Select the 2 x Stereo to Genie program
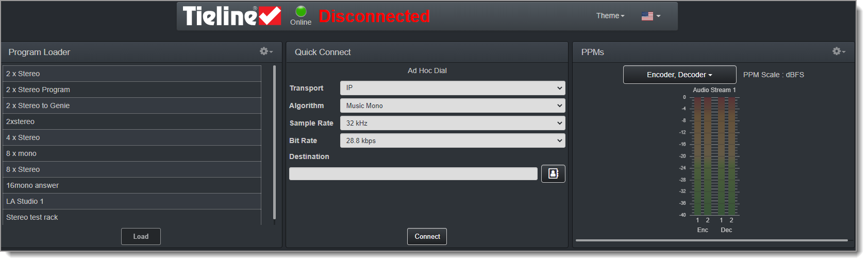868x263 pixels. pos(132,106)
